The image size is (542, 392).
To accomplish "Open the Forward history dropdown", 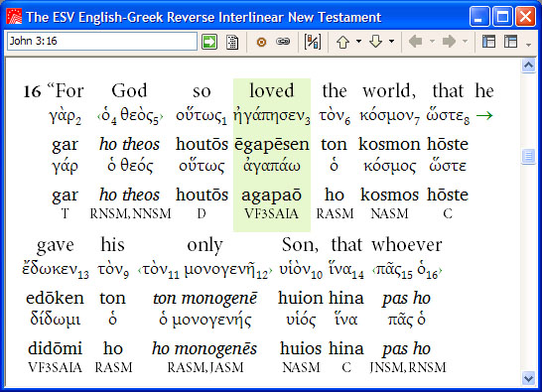I will [x=466, y=42].
